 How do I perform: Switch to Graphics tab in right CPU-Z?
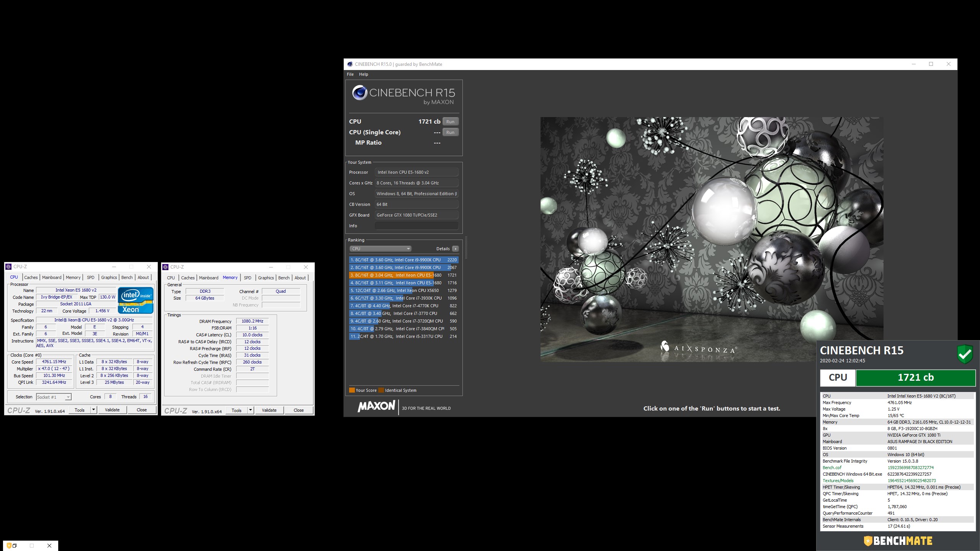click(x=266, y=278)
